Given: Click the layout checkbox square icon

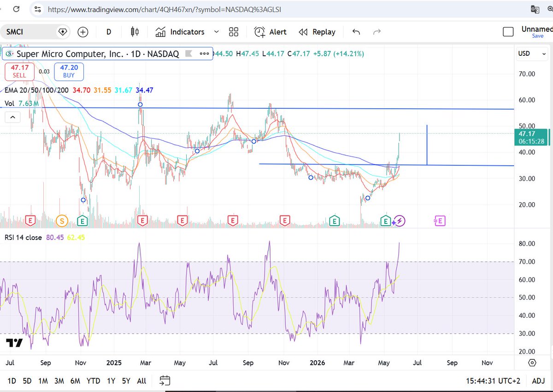Looking at the screenshot, I should pyautogui.click(x=508, y=32).
